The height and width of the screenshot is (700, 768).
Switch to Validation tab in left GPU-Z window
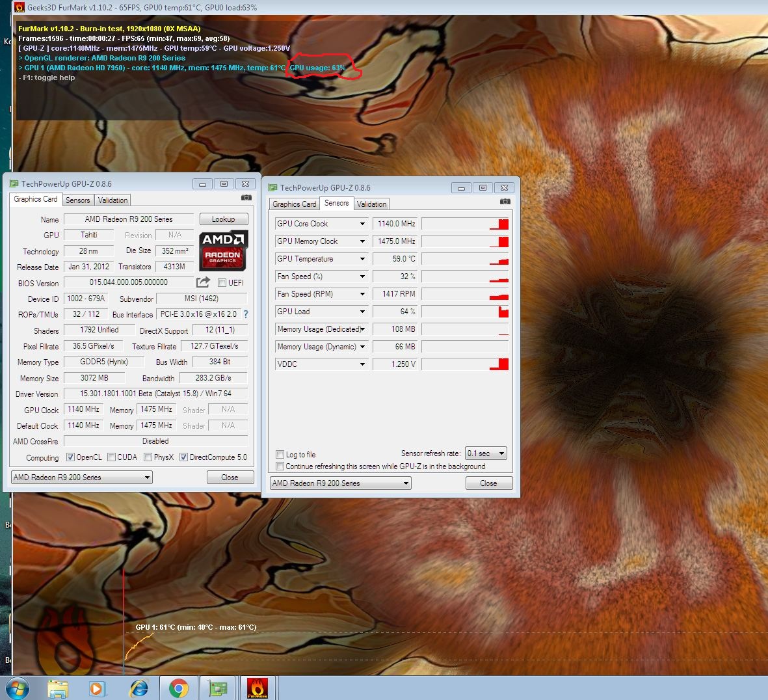113,200
